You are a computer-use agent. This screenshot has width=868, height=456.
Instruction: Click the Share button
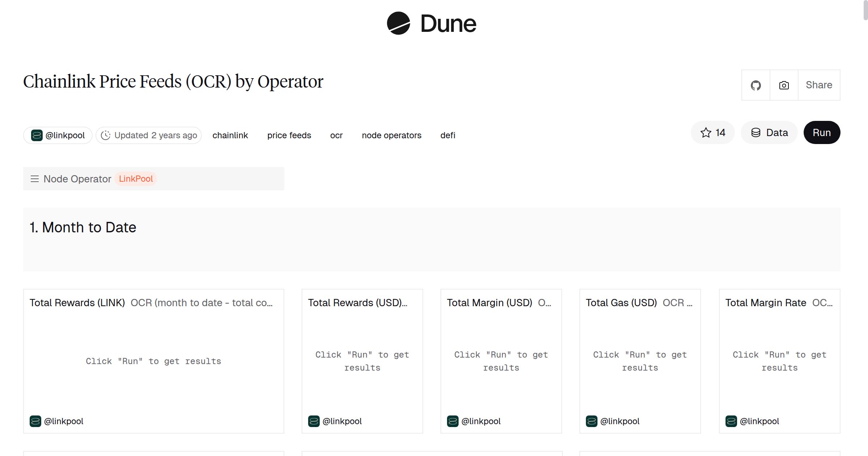click(x=819, y=85)
